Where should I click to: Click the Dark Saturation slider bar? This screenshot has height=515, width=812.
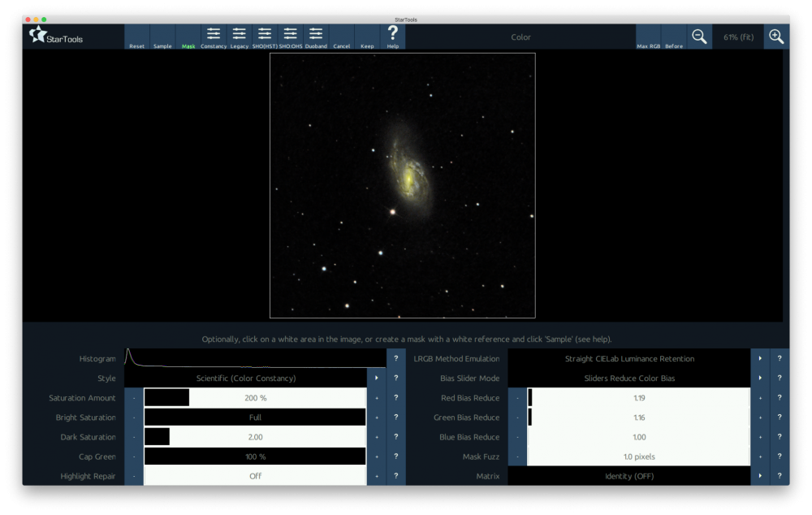pyautogui.click(x=255, y=437)
